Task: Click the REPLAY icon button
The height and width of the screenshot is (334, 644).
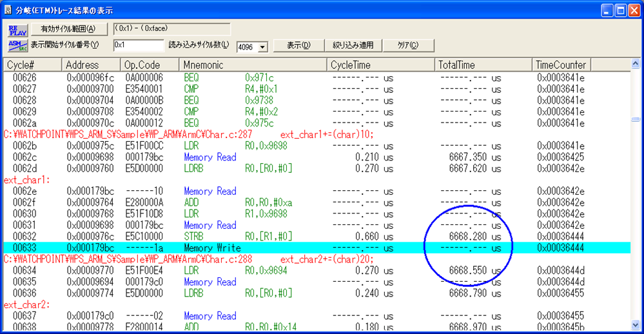Action: [15, 30]
